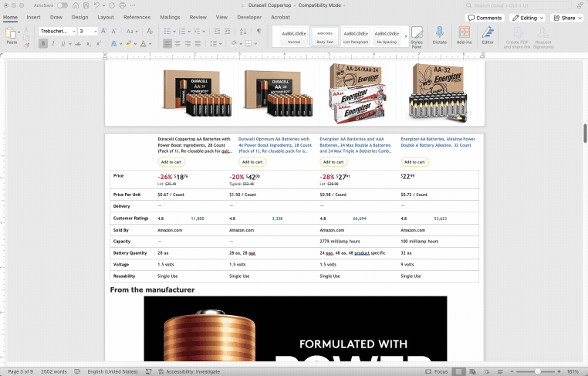Open the Design tab
The image size is (588, 376).
(x=80, y=17)
